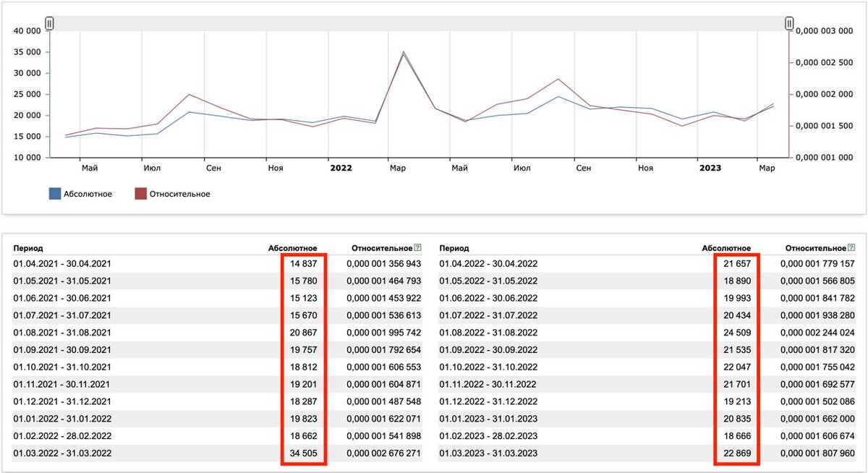Viewport: 868px width, 473px height.
Task: Click the absolute value 22 869
Action: pos(737,453)
